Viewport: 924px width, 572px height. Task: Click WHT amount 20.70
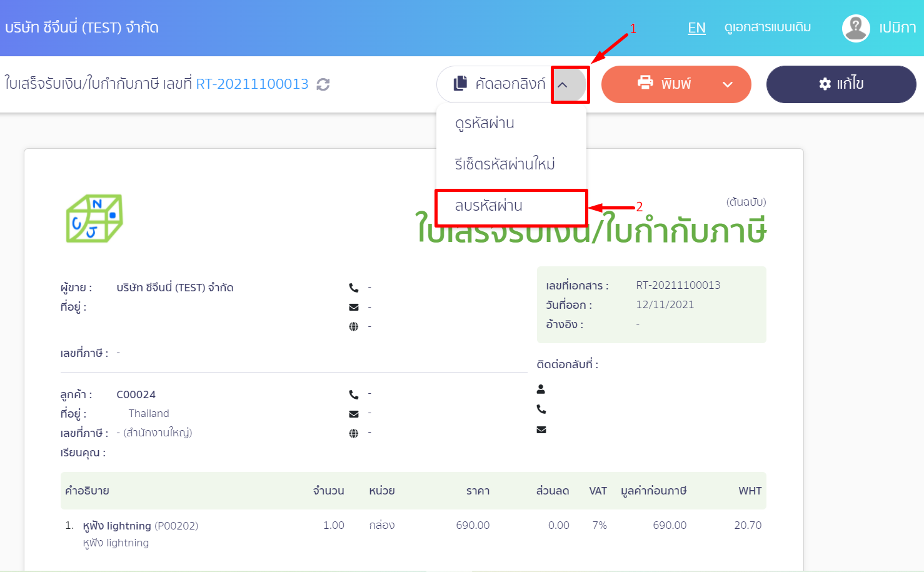pos(748,525)
